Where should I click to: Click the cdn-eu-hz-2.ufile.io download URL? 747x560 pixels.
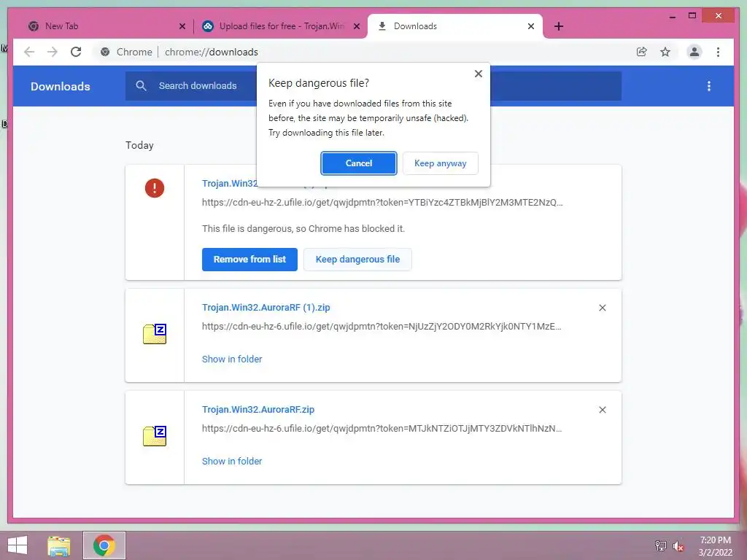tap(382, 203)
